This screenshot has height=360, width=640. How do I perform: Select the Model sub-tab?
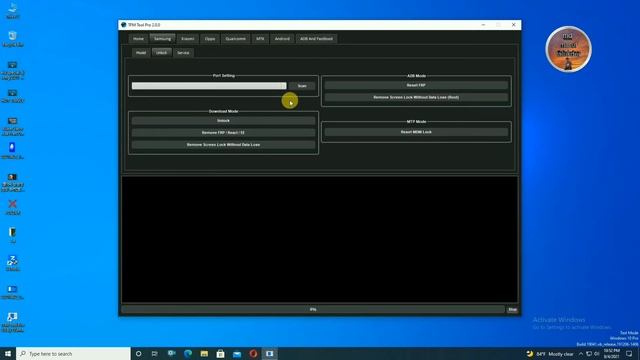[141, 53]
